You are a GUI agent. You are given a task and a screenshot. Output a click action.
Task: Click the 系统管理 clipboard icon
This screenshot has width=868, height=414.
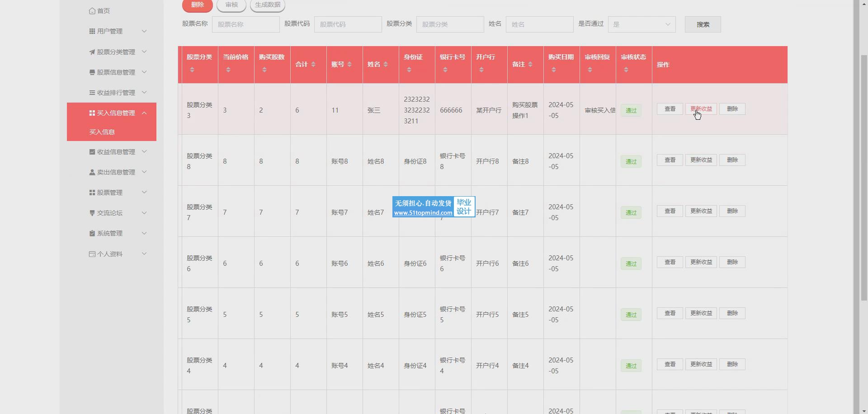(92, 233)
